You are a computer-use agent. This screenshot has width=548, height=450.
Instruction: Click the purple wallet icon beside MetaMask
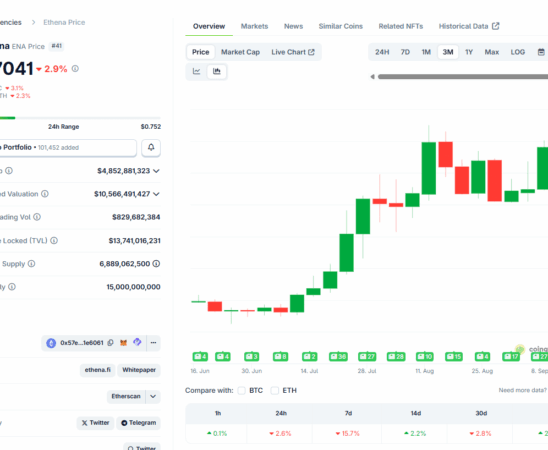click(137, 342)
